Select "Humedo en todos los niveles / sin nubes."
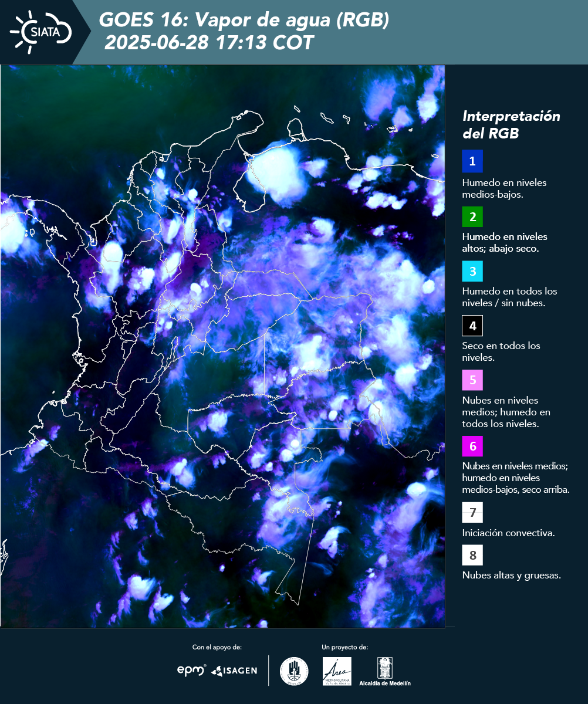Screen dimensions: 588x704 pyautogui.click(x=510, y=297)
